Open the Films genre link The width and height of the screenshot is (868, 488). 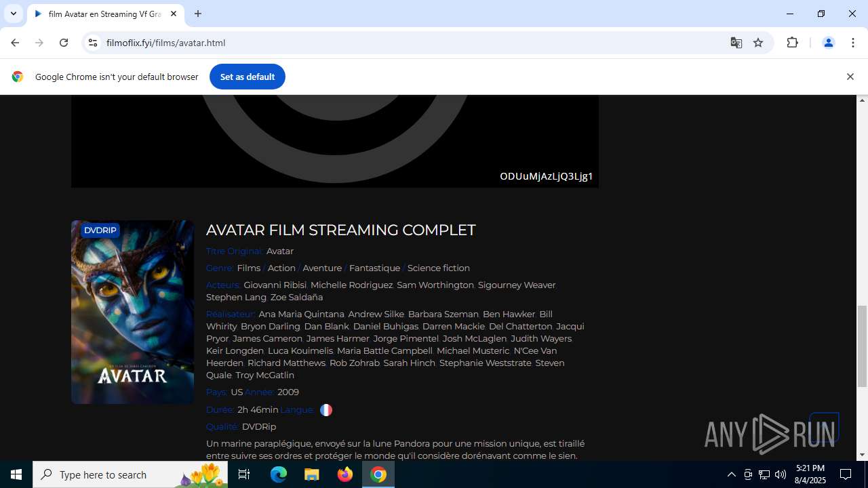(249, 268)
